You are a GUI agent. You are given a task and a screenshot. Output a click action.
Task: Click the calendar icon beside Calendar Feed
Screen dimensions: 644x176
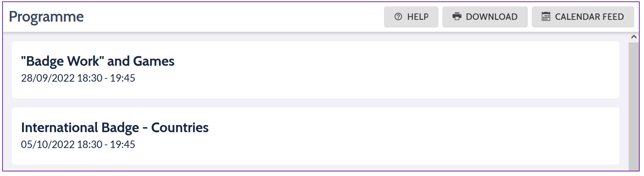point(546,17)
